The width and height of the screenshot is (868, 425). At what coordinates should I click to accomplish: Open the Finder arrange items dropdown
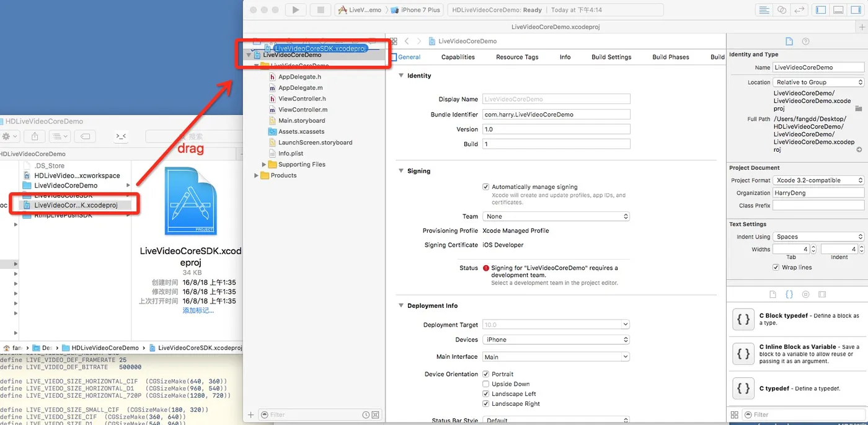click(x=60, y=136)
